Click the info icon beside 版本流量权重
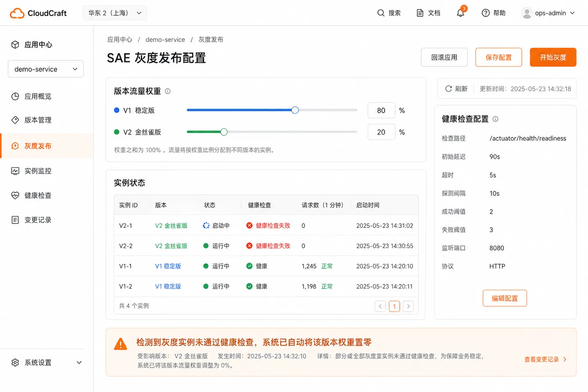 point(168,91)
